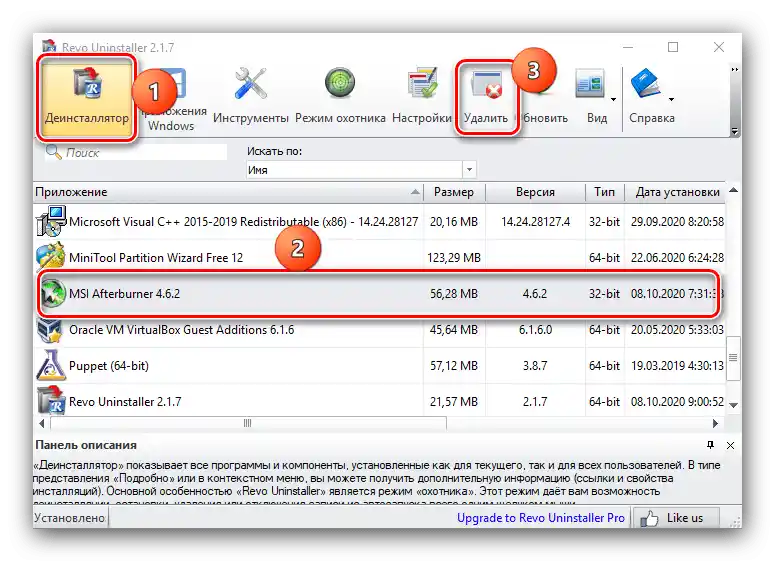Pin the Панель описания panel
The height and width of the screenshot is (562, 775).
pyautogui.click(x=710, y=445)
